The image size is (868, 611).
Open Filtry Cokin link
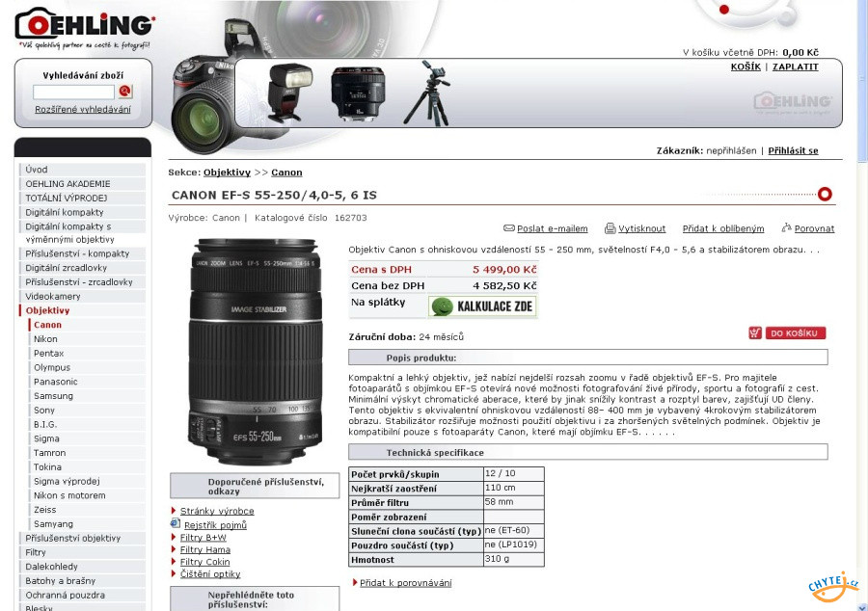tap(204, 562)
